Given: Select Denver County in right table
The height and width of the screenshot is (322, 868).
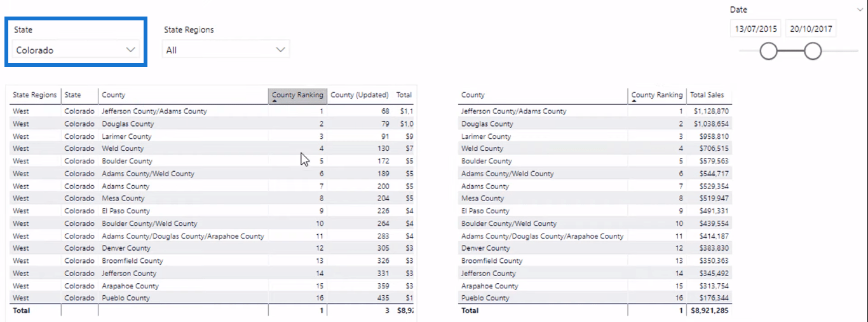Looking at the screenshot, I should (485, 248).
